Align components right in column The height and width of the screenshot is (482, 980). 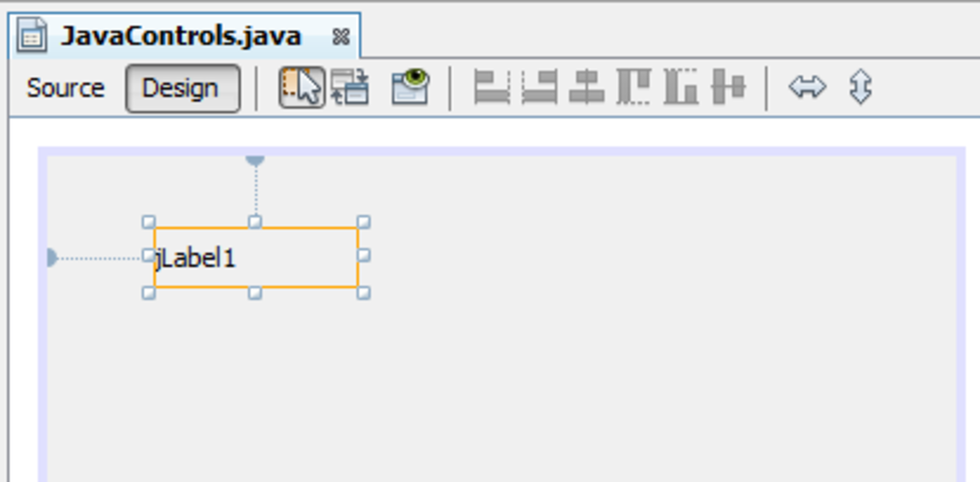point(540,87)
